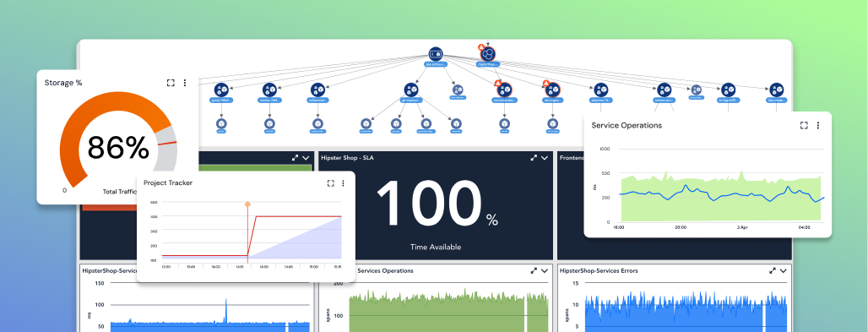Maximize the HipsterShop-Services Errors panel
The width and height of the screenshot is (868, 332).
pyautogui.click(x=773, y=271)
